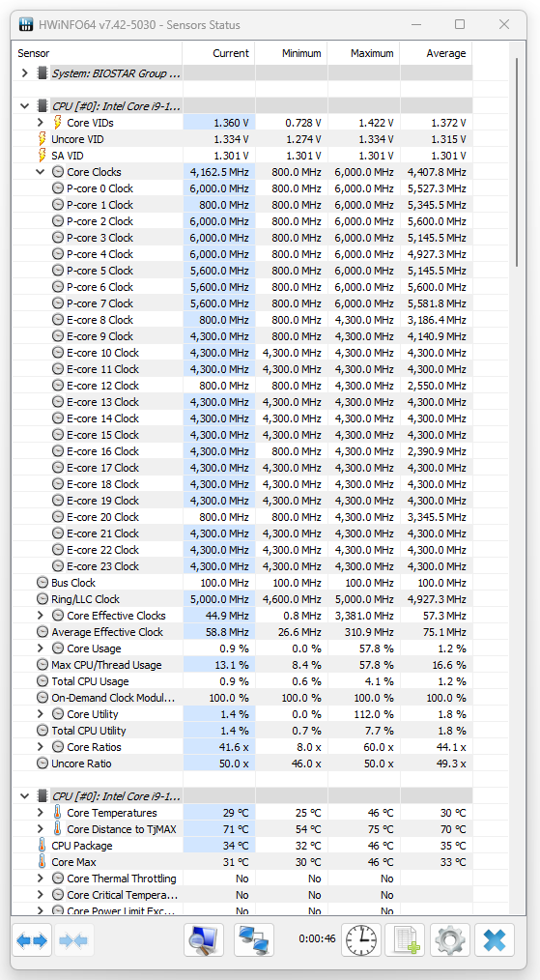Close sensors with the blue X icon

[495, 940]
